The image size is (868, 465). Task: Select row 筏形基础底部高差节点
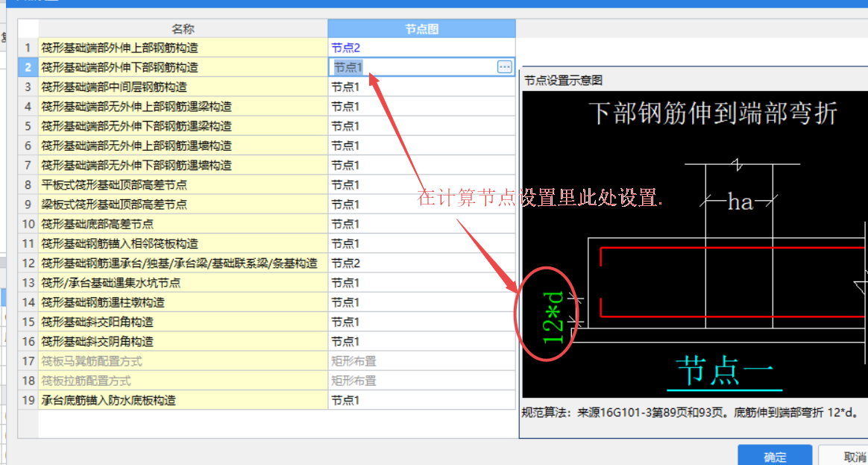click(183, 224)
